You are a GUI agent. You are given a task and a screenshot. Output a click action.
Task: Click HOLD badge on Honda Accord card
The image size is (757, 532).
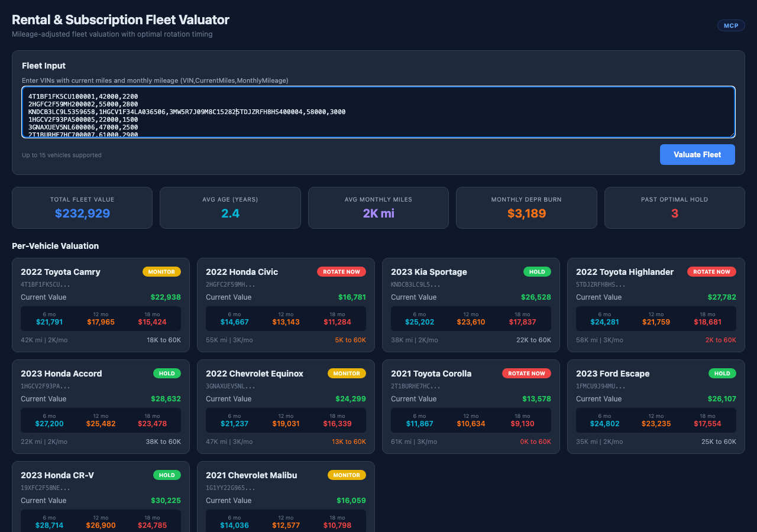(167, 374)
